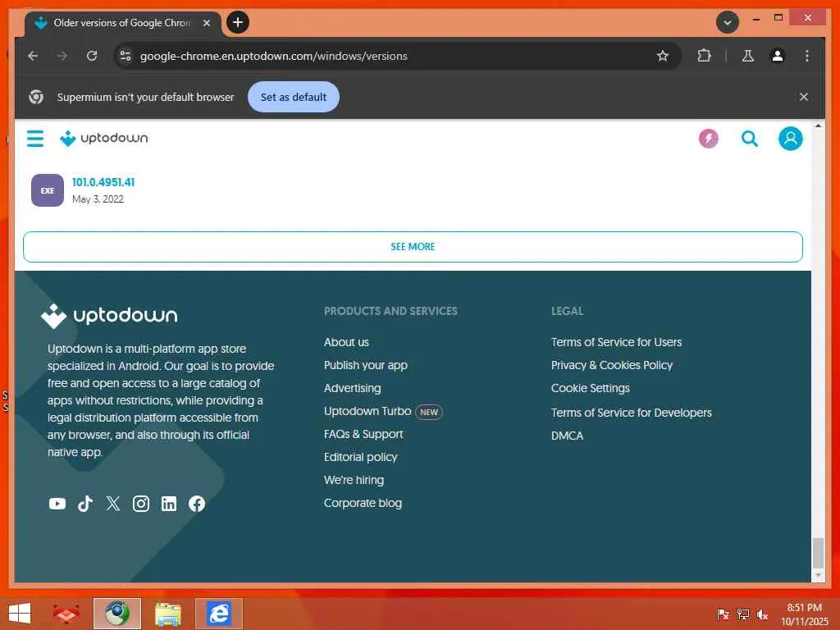The image size is (840, 630).
Task: Open the Advertising link
Action: 353,388
